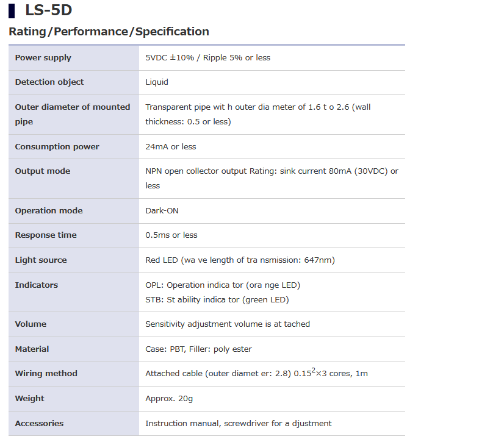Image resolution: width=504 pixels, height=442 pixels.
Task: Click the Red LED light source value
Action: coord(240,260)
